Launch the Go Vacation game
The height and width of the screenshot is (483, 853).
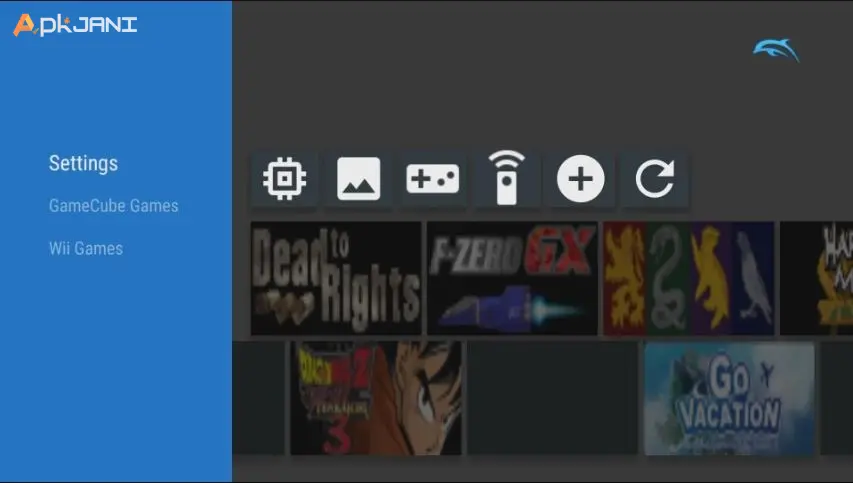click(x=729, y=398)
